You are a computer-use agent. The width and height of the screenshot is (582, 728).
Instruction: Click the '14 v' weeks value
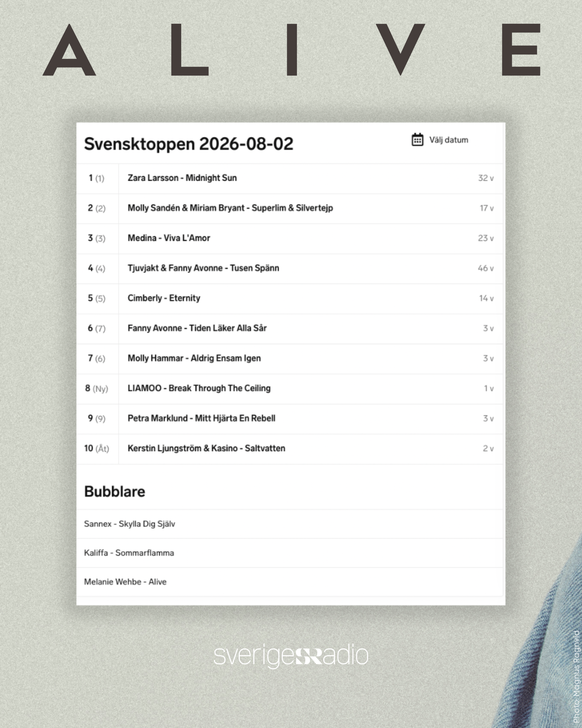pos(487,298)
